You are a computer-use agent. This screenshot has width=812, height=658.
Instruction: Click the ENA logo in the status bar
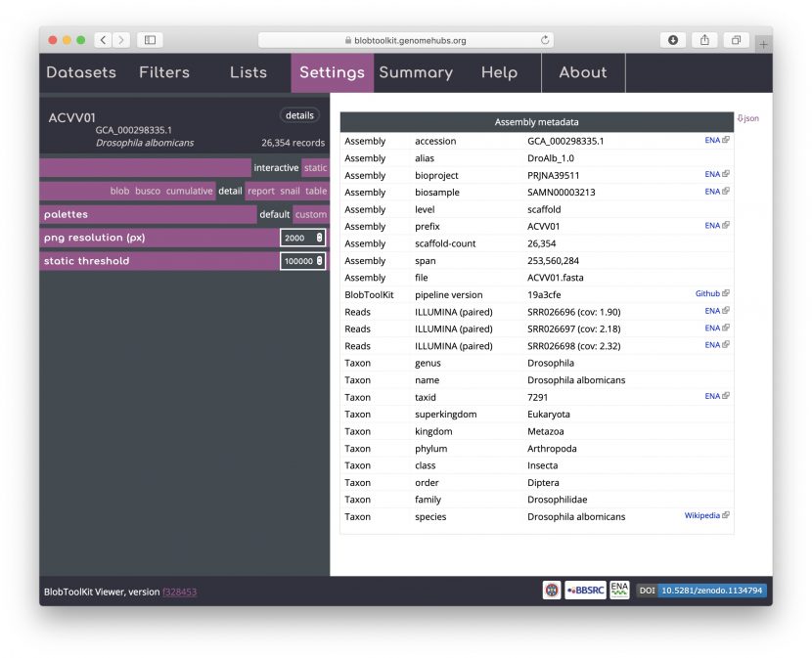(x=618, y=591)
